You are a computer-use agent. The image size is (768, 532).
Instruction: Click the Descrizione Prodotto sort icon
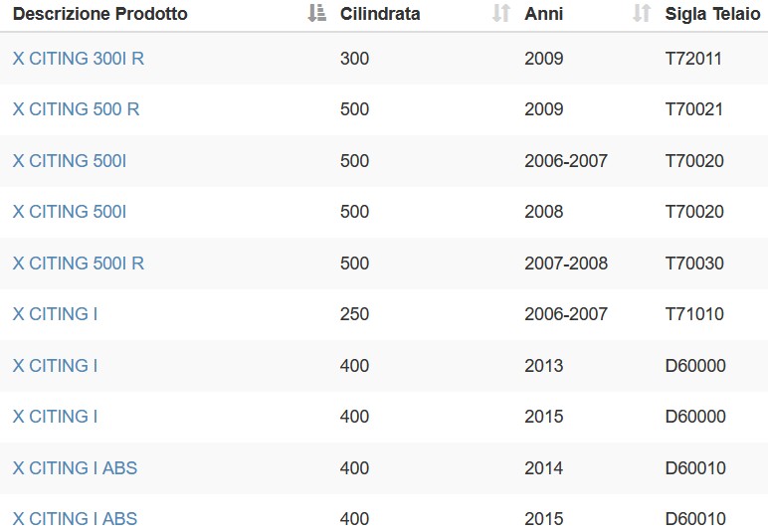pos(317,13)
